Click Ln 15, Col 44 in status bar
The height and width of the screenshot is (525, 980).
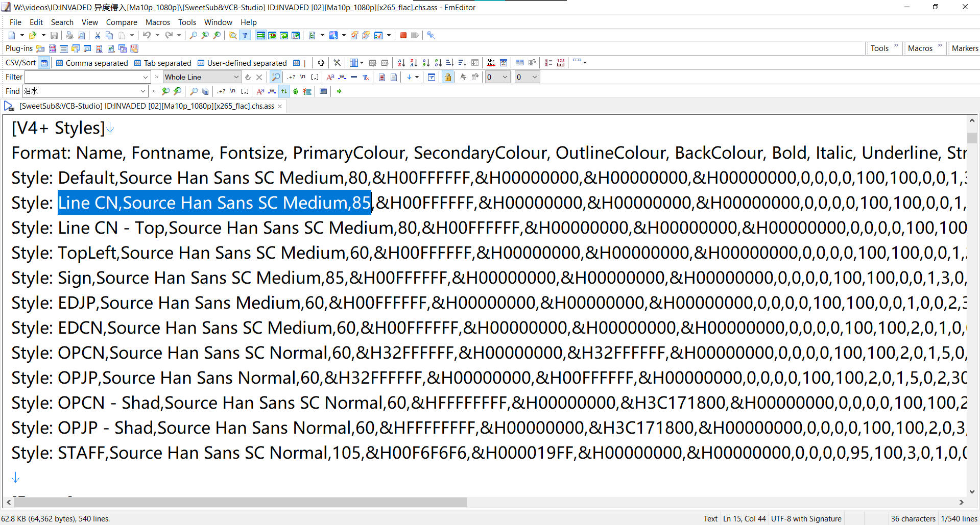[x=744, y=518]
